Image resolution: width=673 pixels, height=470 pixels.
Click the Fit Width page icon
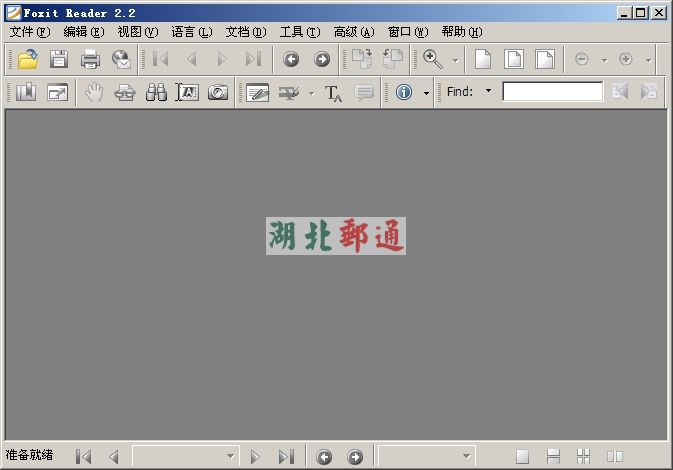[x=545, y=59]
